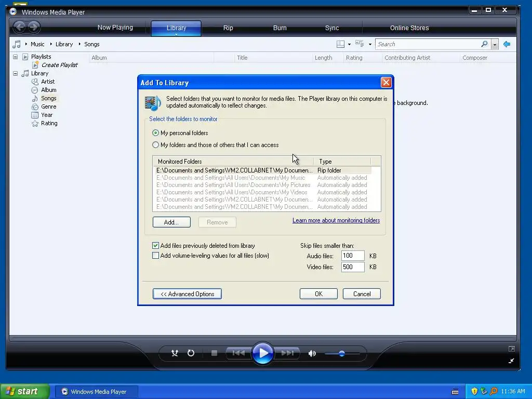Image resolution: width=532 pixels, height=399 pixels.
Task: Click the playback seek bar
Action: (263, 337)
